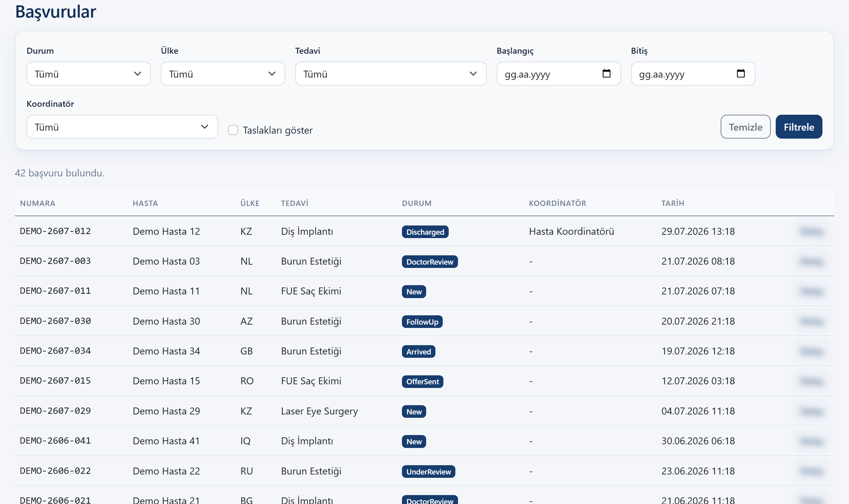Click the ÜLKE column header
This screenshot has width=849, height=504.
click(250, 203)
